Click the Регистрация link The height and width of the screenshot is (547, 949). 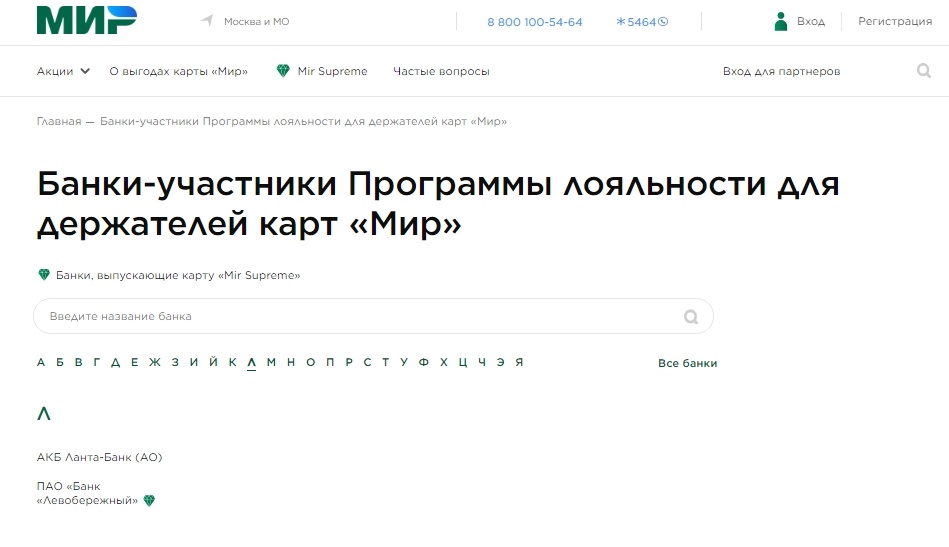895,21
